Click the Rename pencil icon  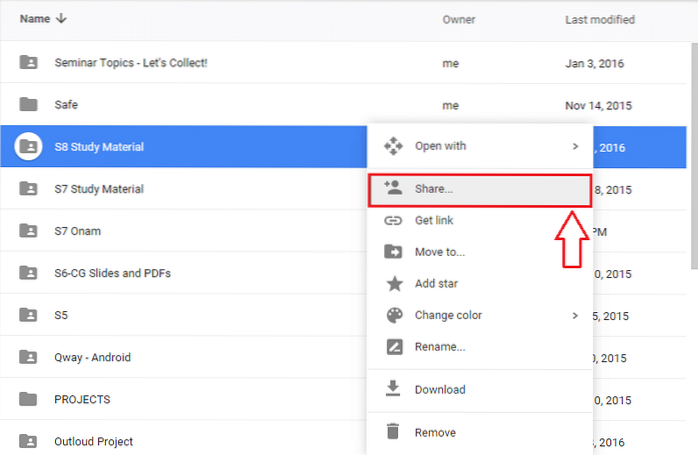[393, 347]
